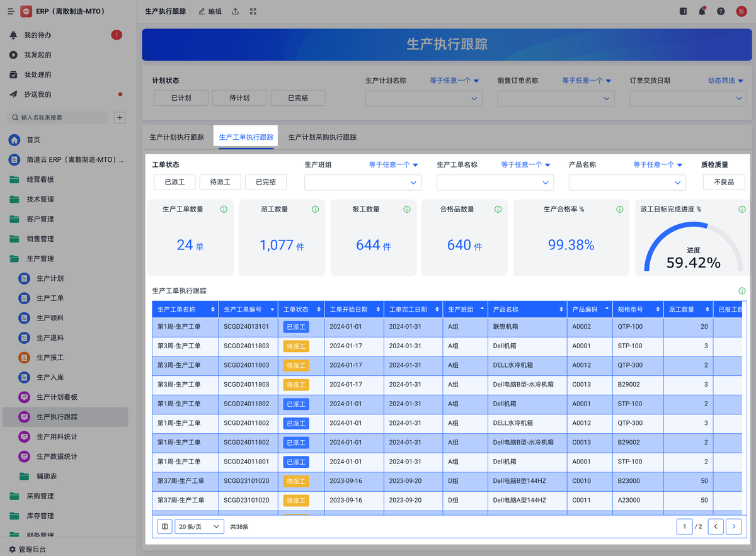Click the fullscreen expand icon
756x556 pixels.
point(253,11)
